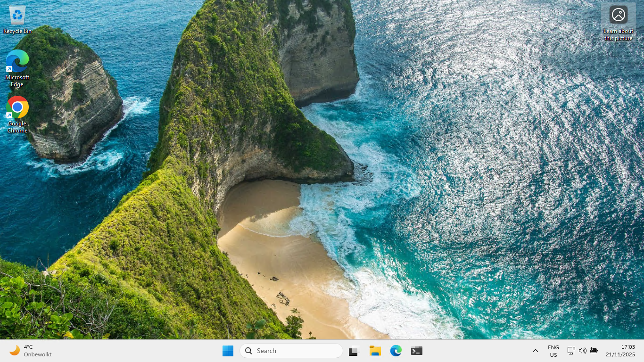Click the Learn about this picture icon

[618, 15]
